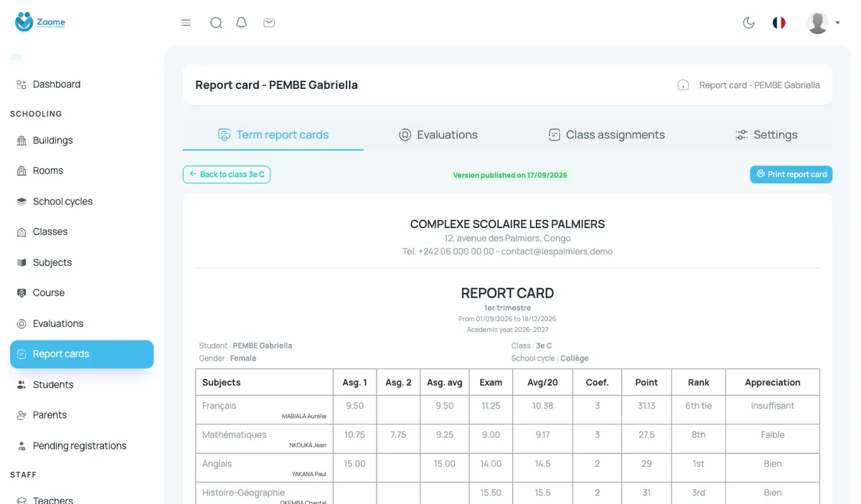Click teacher name NKOUKA Jean
The width and height of the screenshot is (861, 504).
pyautogui.click(x=308, y=445)
